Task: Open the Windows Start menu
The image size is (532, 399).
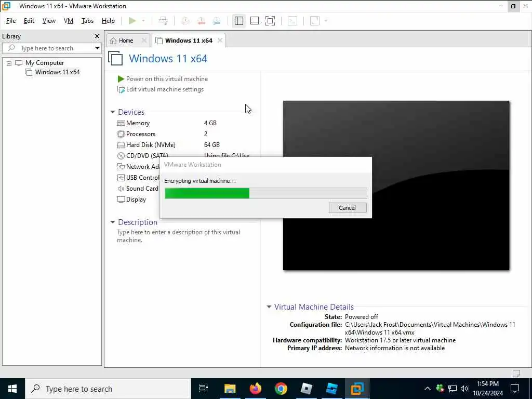Action: point(12,389)
